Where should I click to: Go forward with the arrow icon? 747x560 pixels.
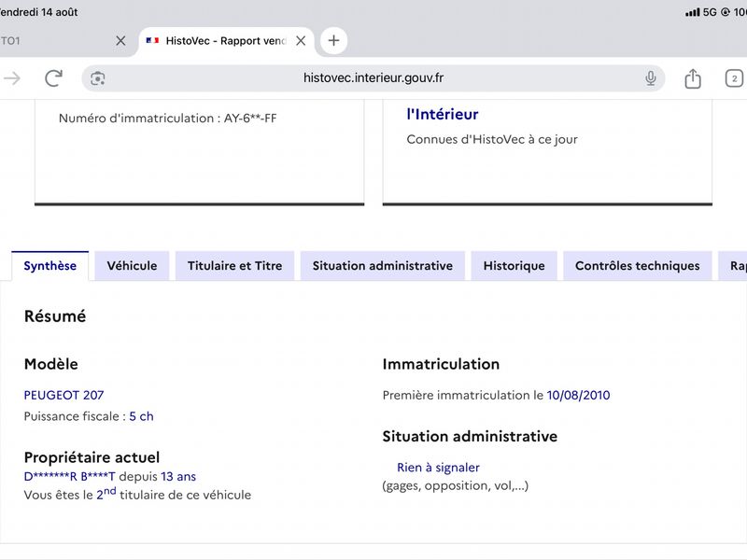(12, 78)
